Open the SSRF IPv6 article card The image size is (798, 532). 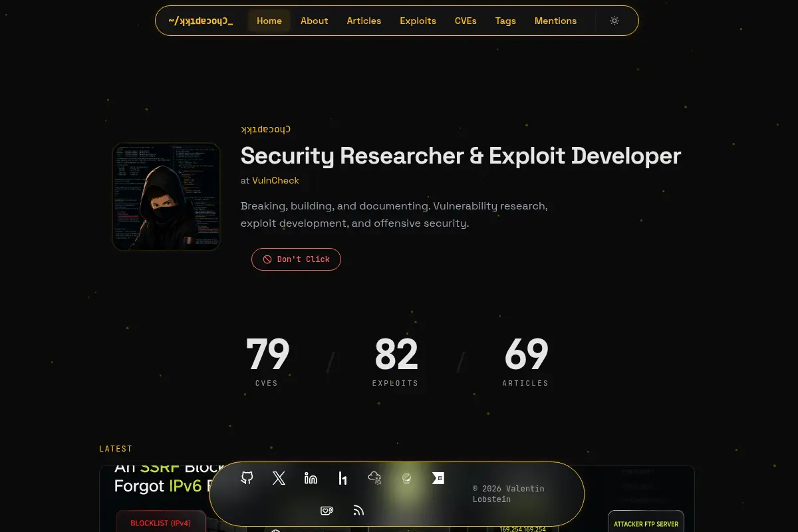[397, 498]
